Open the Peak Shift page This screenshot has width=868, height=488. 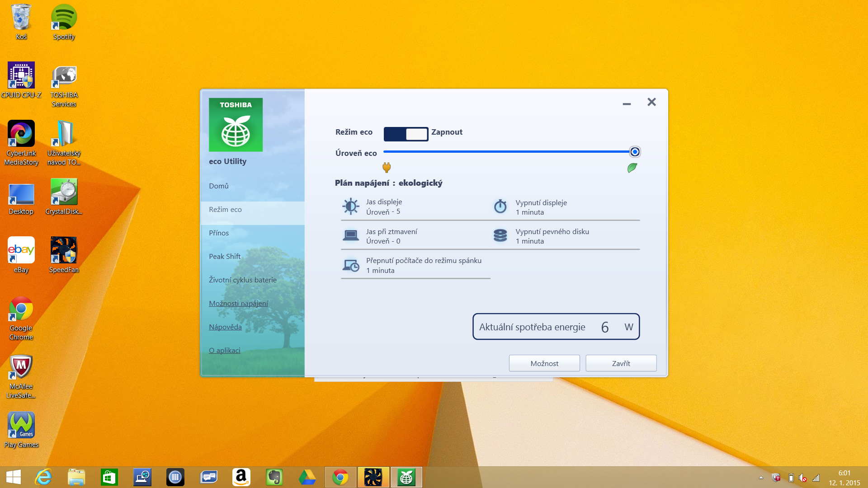click(225, 256)
